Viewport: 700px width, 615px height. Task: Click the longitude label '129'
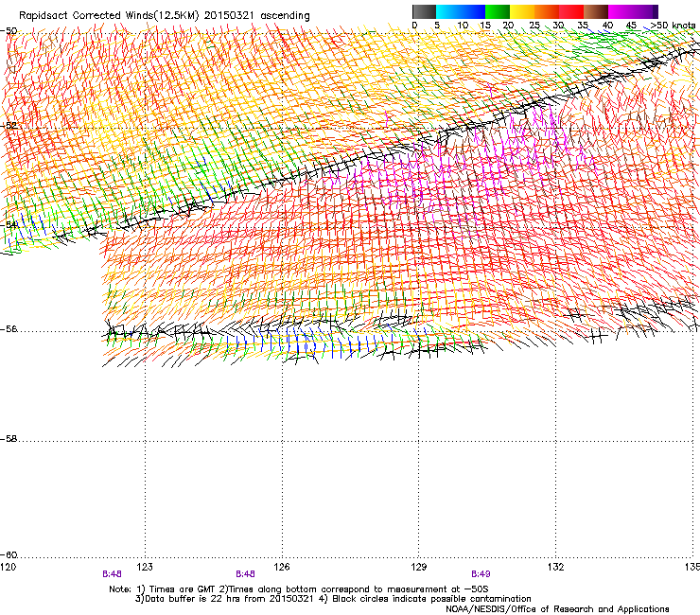(x=419, y=567)
